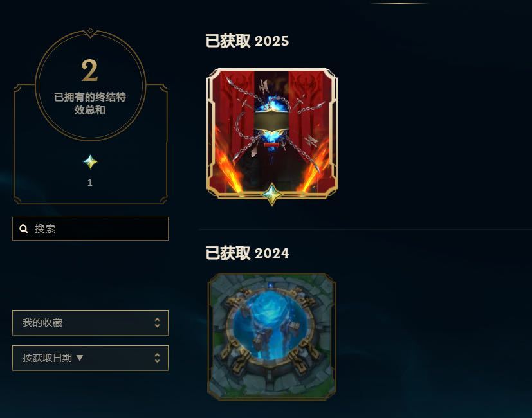Click the divider line between 2025 and 2024
The width and height of the screenshot is (532, 418).
tap(365, 230)
